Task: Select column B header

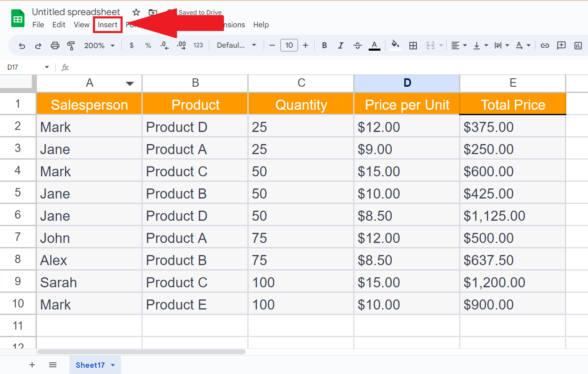Action: pyautogui.click(x=195, y=83)
